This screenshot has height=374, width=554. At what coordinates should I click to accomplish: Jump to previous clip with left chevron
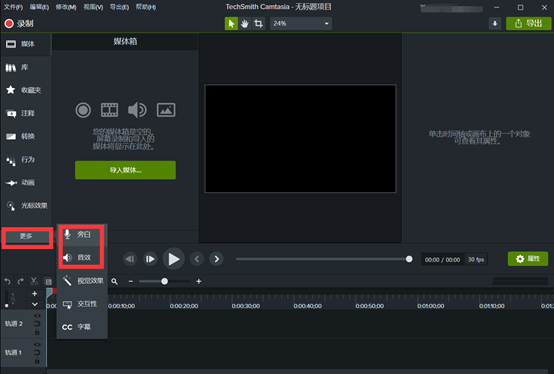197,259
